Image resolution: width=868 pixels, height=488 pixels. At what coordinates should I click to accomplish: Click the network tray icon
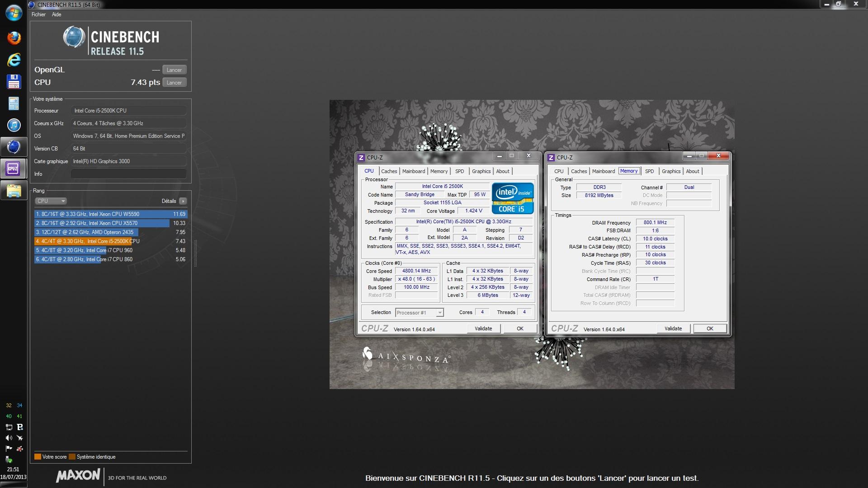(9, 427)
